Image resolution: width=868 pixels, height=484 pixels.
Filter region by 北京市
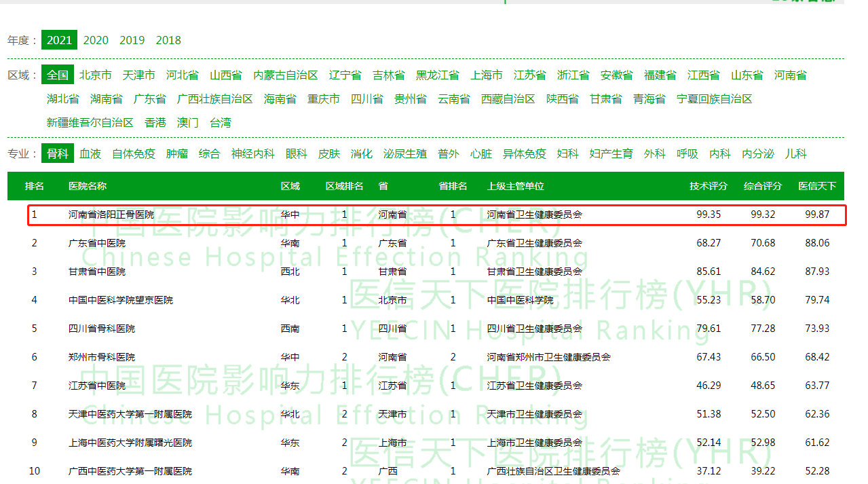tap(95, 75)
